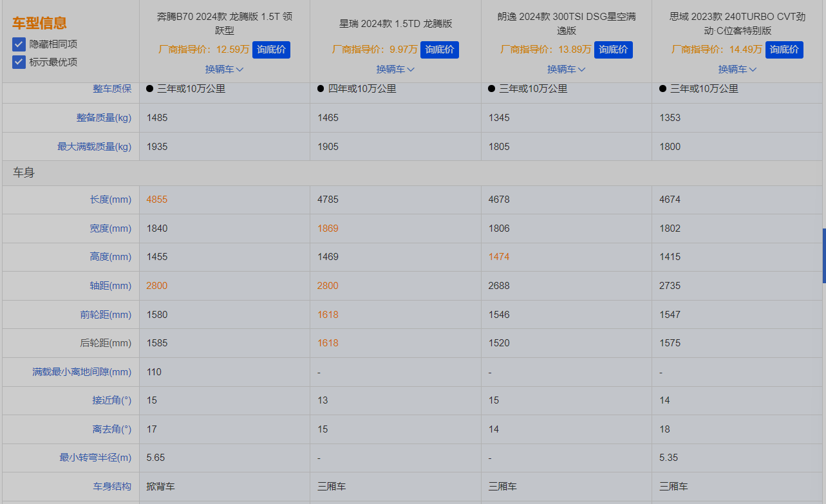Select the highlighted width value 1869
Screen dimensions: 826x504
pos(328,229)
